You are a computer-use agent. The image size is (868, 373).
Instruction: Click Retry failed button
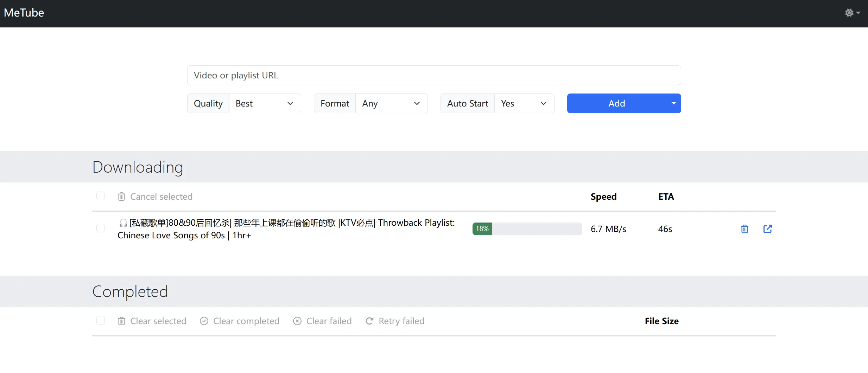pos(395,321)
